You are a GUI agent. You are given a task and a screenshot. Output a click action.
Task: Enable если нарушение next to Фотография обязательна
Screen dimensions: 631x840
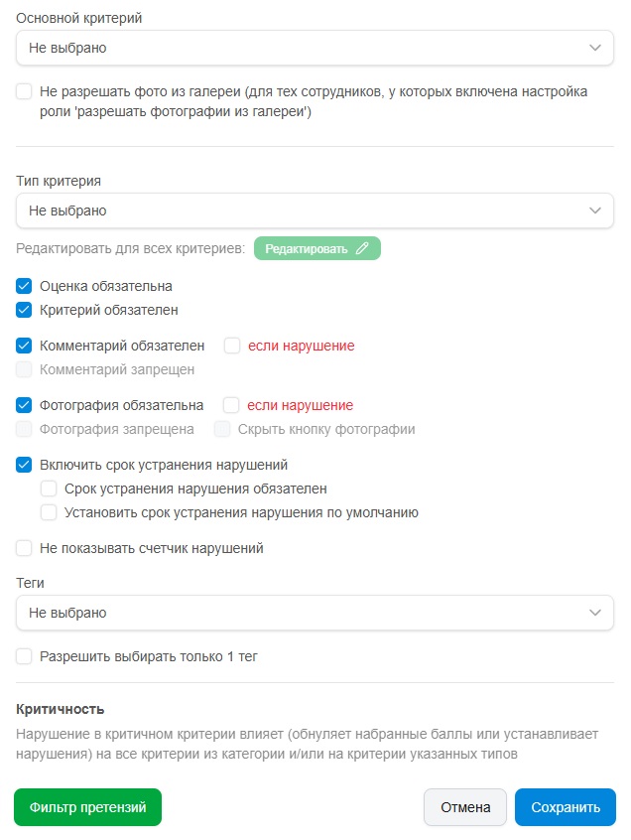point(230,405)
